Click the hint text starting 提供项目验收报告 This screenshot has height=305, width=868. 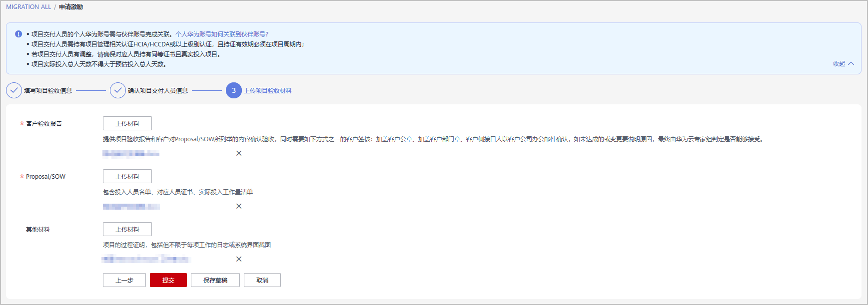434,139
